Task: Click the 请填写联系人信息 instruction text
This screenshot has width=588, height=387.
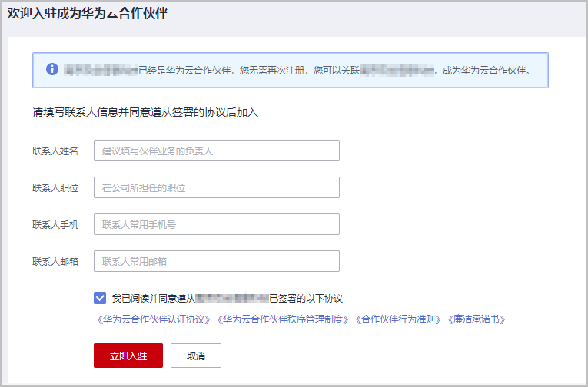Action: click(145, 112)
